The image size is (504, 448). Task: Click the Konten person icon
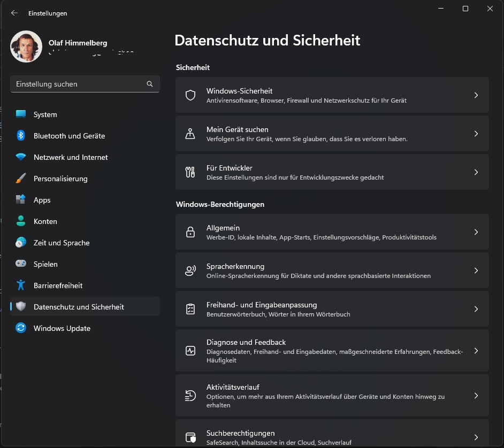click(x=21, y=221)
